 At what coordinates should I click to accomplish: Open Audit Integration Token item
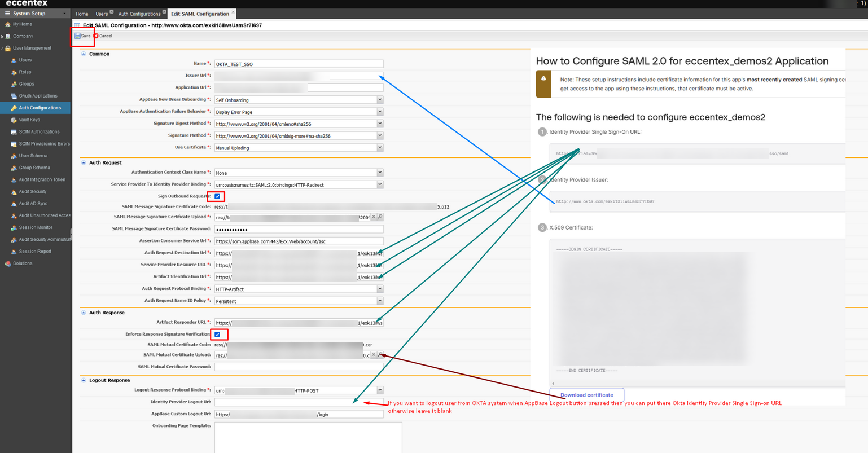click(x=42, y=179)
